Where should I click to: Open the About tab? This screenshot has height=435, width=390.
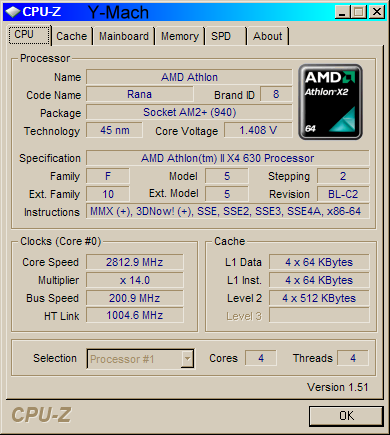[x=267, y=36]
